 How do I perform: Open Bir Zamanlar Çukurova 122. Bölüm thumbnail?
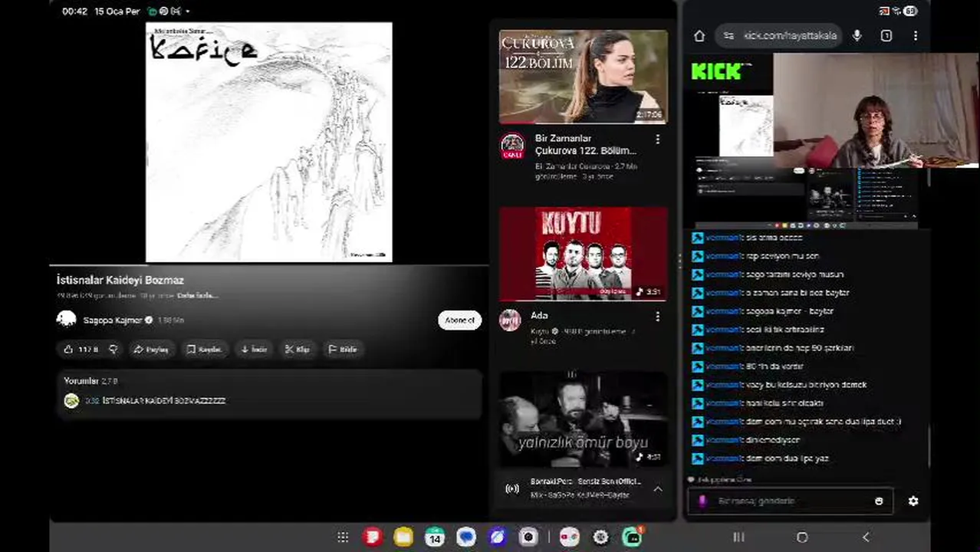click(583, 77)
